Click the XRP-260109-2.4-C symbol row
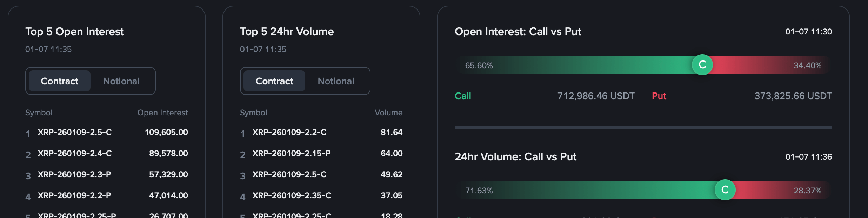The width and height of the screenshot is (868, 218). (75, 153)
